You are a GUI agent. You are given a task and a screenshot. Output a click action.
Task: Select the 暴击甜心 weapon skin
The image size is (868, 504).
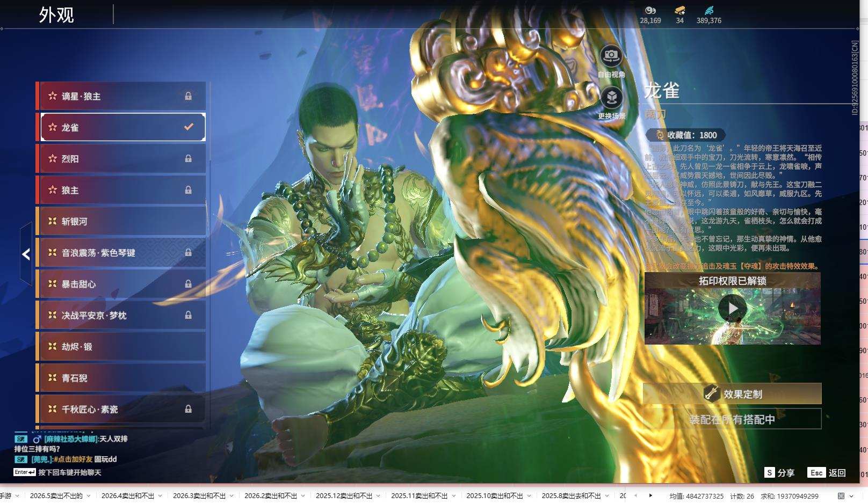point(121,284)
